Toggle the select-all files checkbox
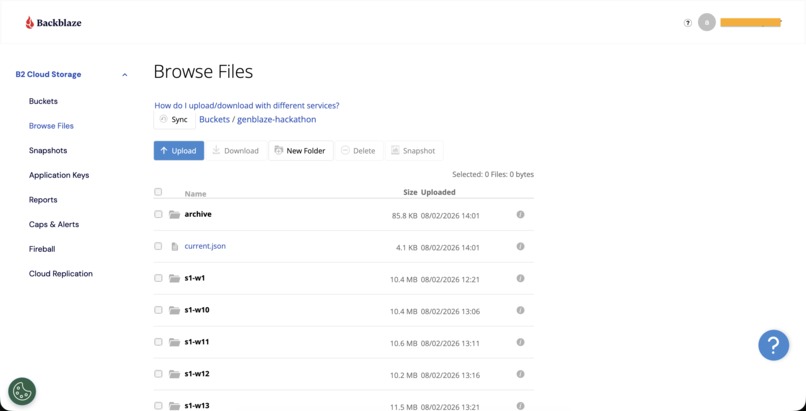 coord(158,192)
